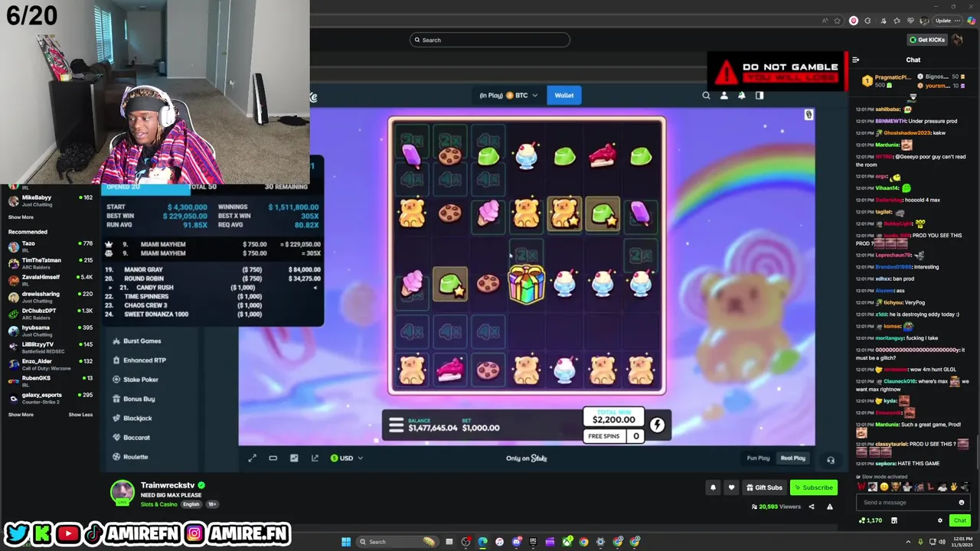
Task: Expand the pinned chat leaderboard arrow
Action: (x=913, y=96)
